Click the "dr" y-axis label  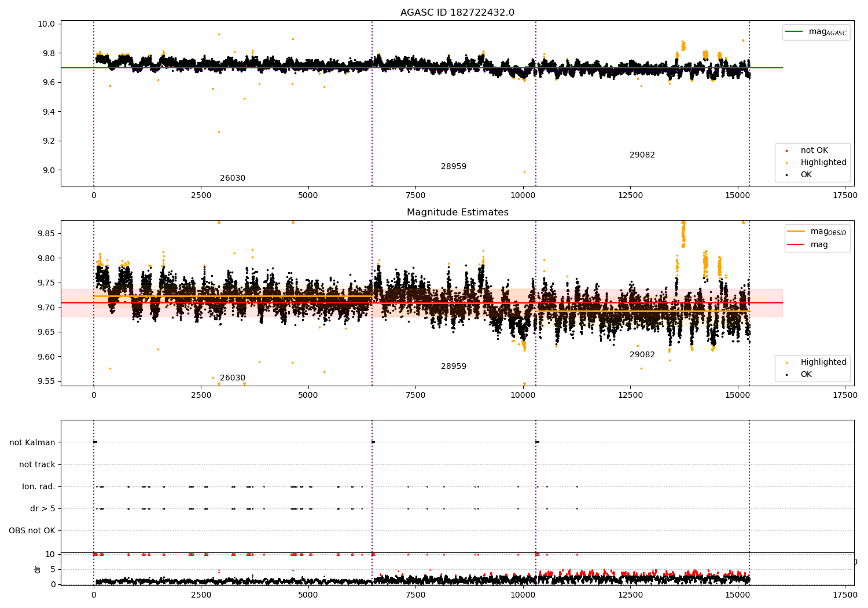tap(38, 569)
